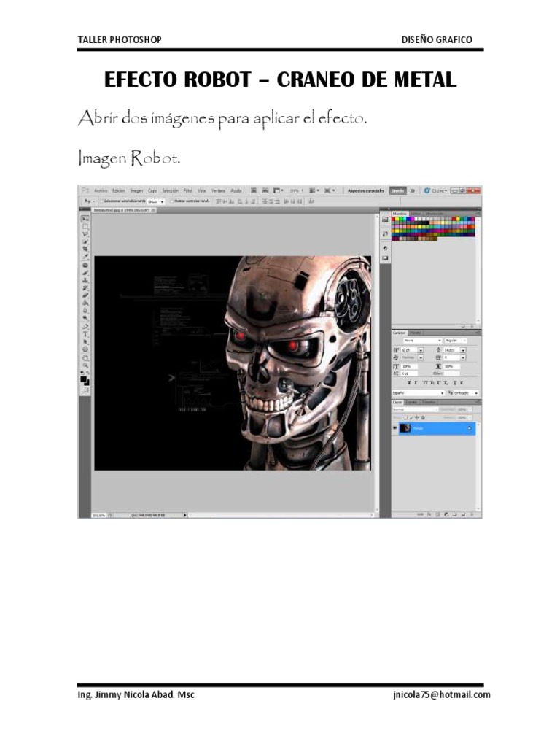This screenshot has width=560, height=747.
Task: Select the Move tool in Photoshop toolbar
Action: click(x=85, y=219)
